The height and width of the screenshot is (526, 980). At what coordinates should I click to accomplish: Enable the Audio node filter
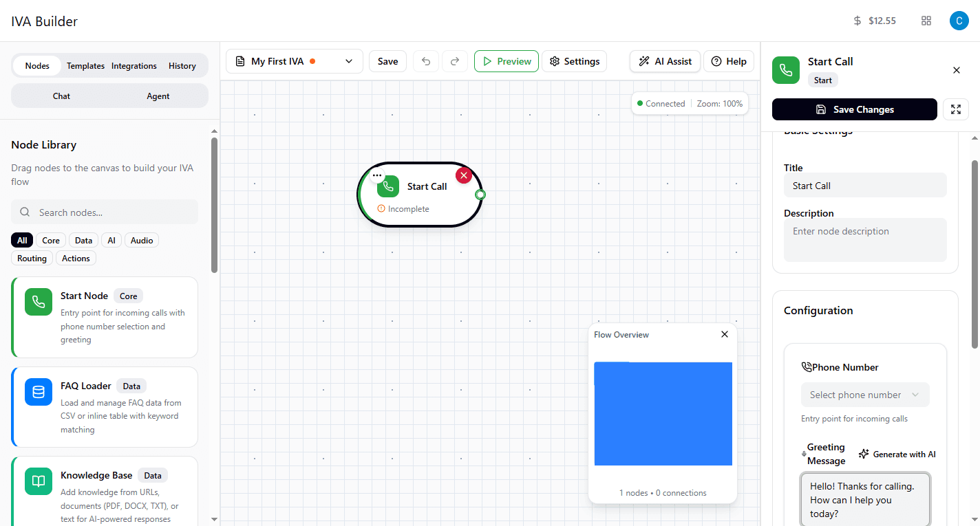pyautogui.click(x=141, y=240)
